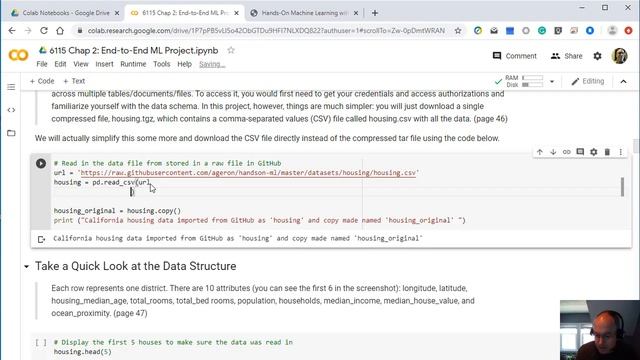Delete the cell with trash icon

[x=607, y=152]
